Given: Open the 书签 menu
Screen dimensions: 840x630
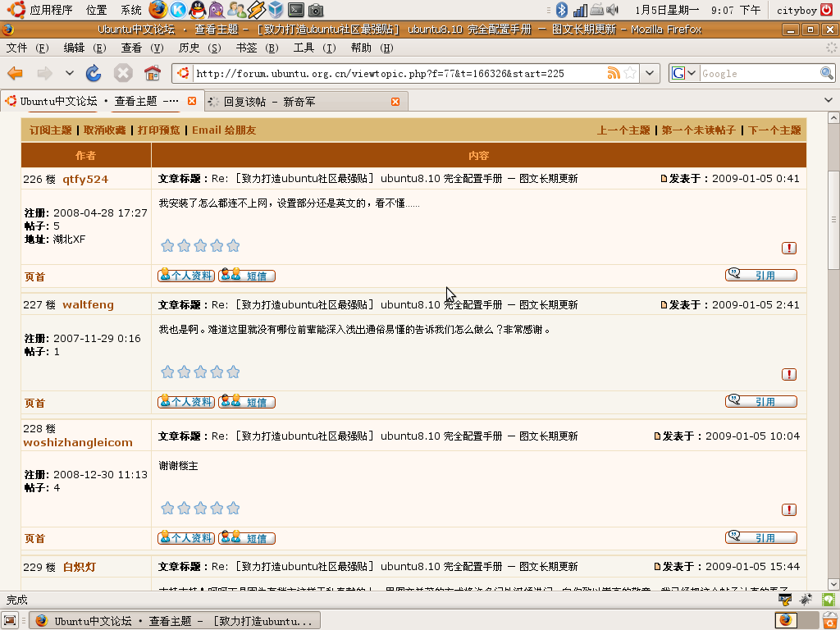Looking at the screenshot, I should pos(257,48).
